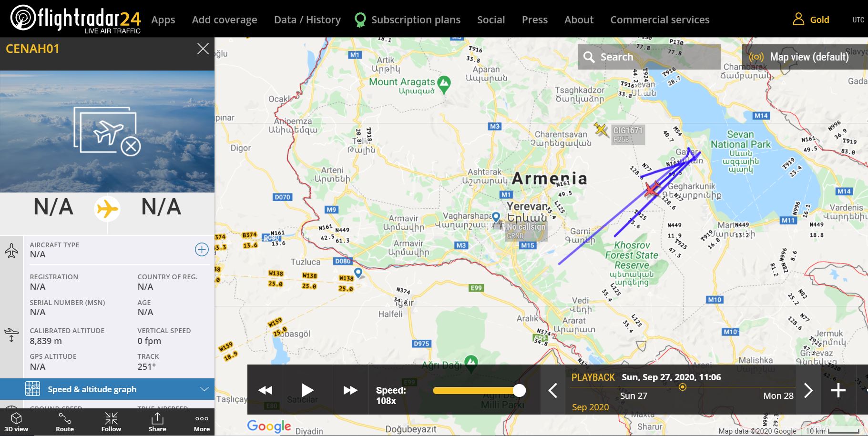Share this flight
This screenshot has height=436, width=868.
157,422
